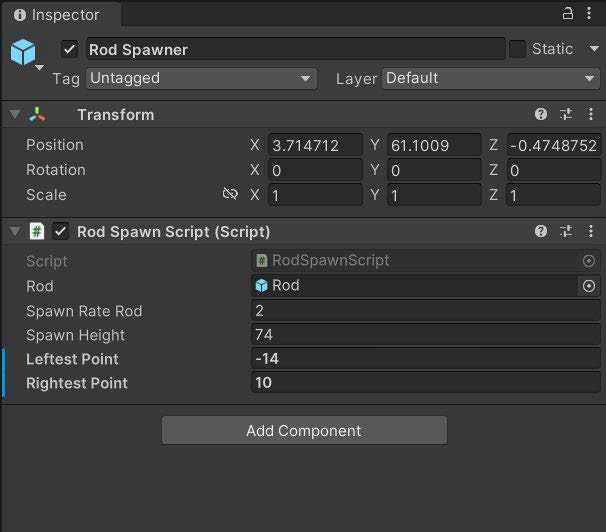This screenshot has height=532, width=606.
Task: Open the Inspector panel kebab menu
Action: [x=591, y=14]
